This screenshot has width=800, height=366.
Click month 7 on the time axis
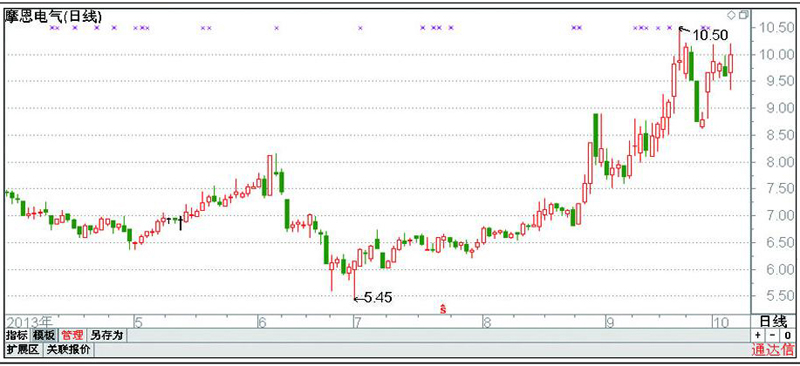coord(357,322)
